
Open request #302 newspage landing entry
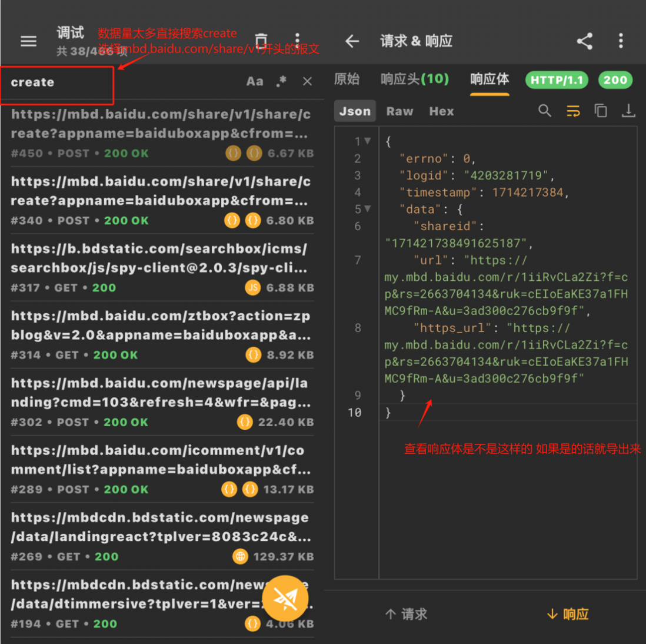click(162, 402)
